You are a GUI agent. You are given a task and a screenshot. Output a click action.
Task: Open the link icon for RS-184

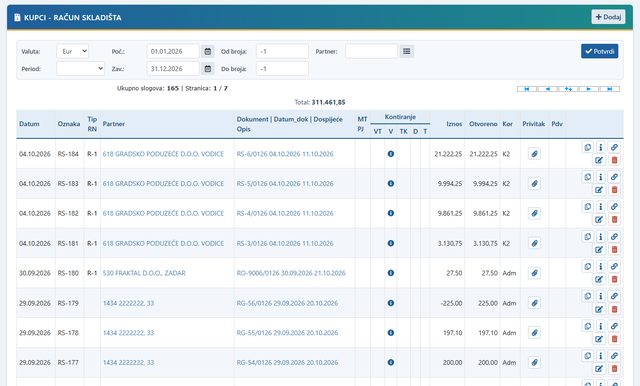(x=614, y=147)
